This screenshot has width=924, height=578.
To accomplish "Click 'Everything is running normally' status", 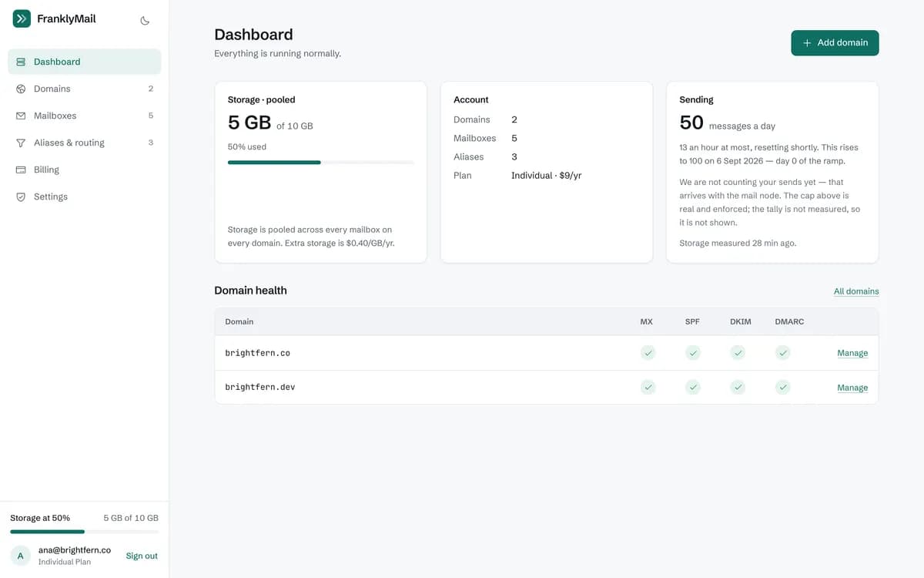I will coord(277,54).
